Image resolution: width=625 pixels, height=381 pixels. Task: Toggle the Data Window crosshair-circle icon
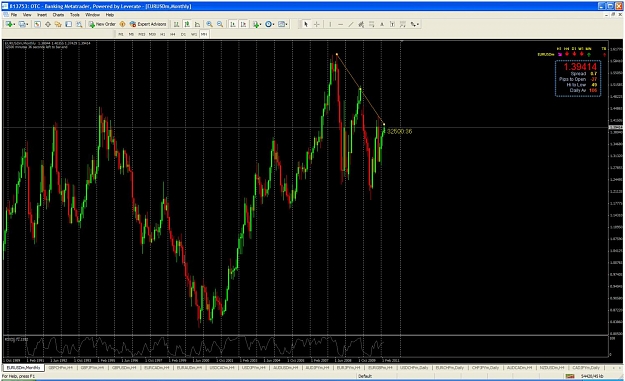(48, 24)
